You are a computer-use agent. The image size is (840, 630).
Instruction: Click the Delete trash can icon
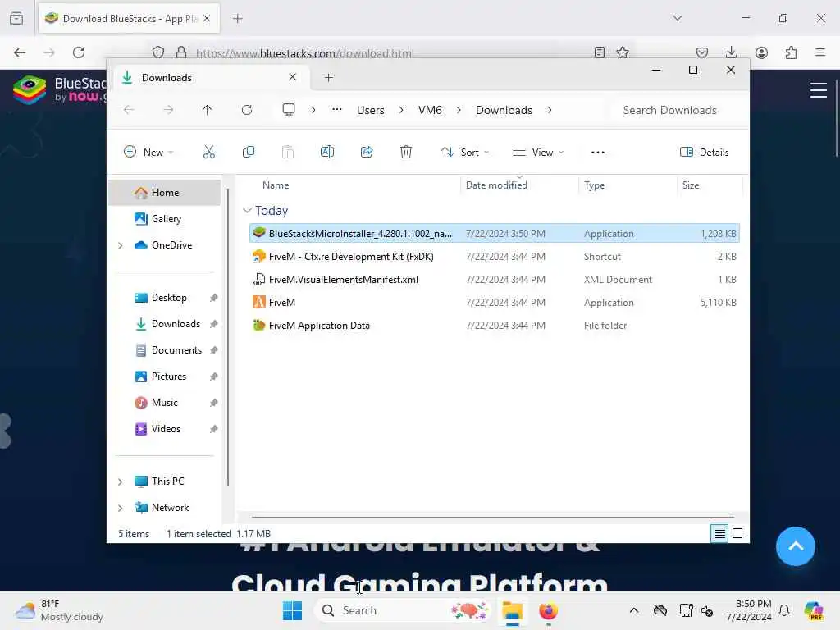(x=406, y=152)
